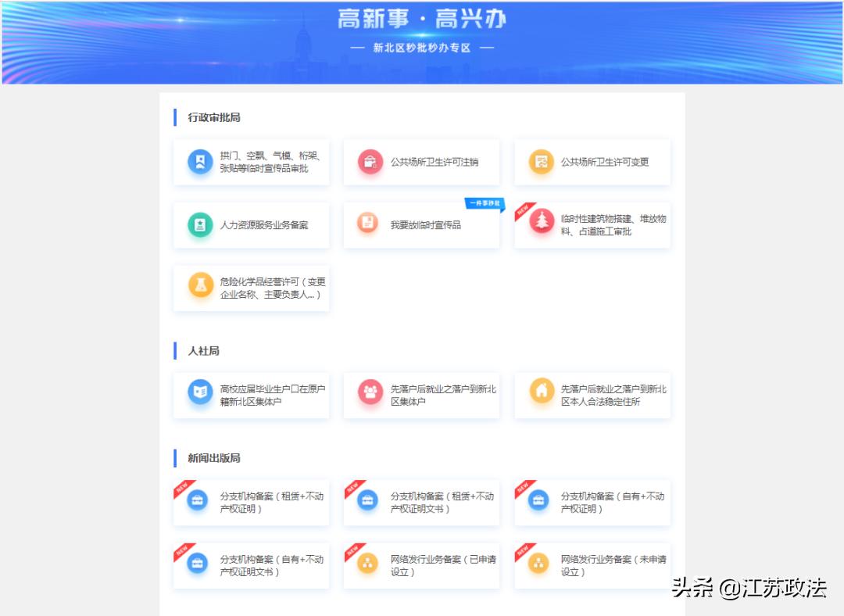Select the 拱门空飘临时宣传品审批 icon
844x616 pixels.
(201, 162)
